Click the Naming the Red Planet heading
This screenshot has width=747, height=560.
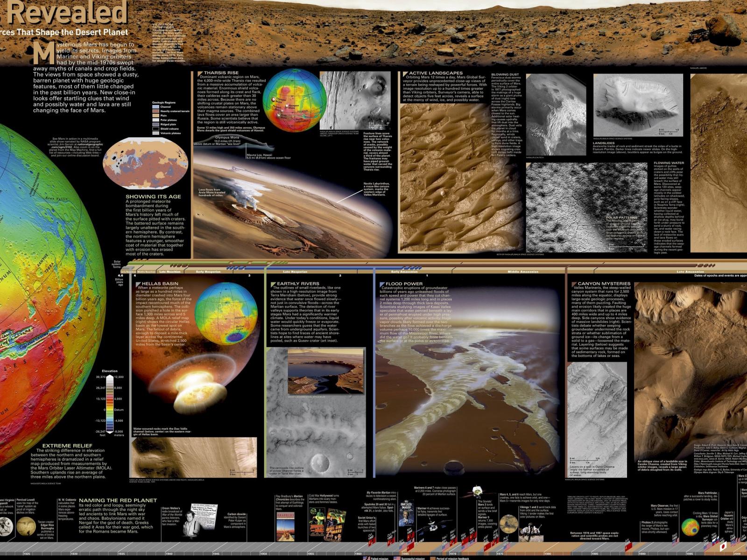tap(118, 500)
